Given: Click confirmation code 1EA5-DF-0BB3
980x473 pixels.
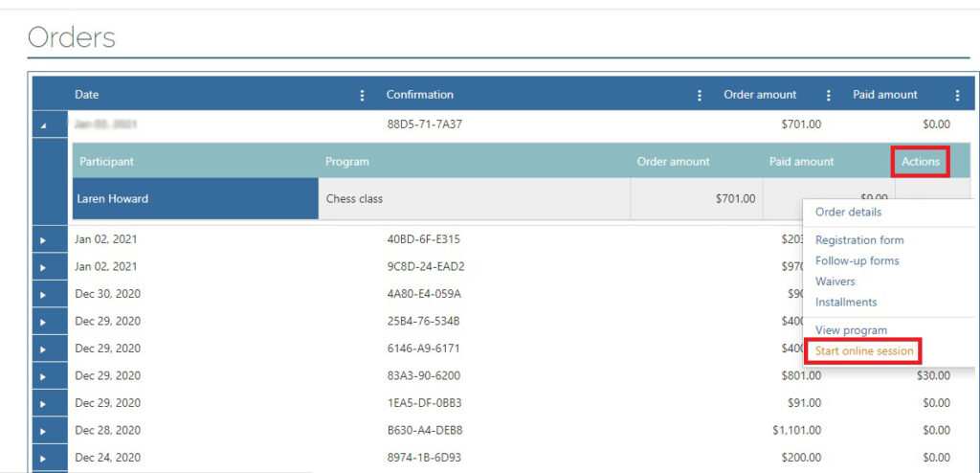Looking at the screenshot, I should pos(424,403).
